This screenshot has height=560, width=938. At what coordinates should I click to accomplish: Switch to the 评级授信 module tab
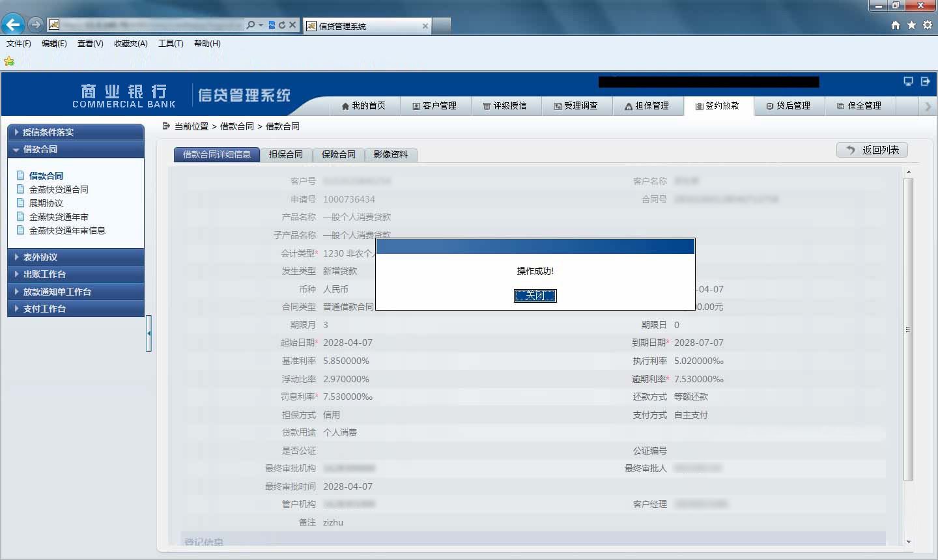tap(506, 106)
